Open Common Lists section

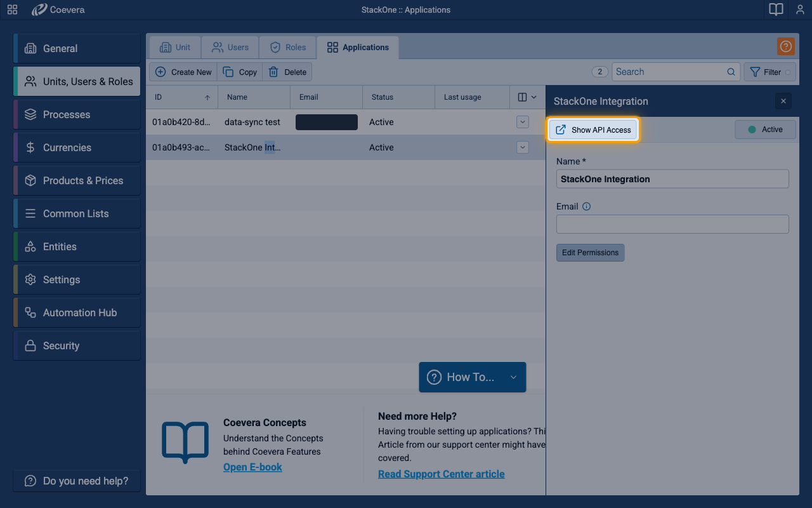pyautogui.click(x=77, y=213)
